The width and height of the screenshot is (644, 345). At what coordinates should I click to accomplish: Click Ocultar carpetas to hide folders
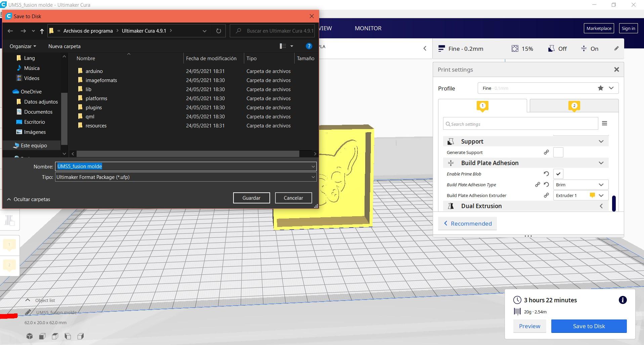tap(28, 199)
